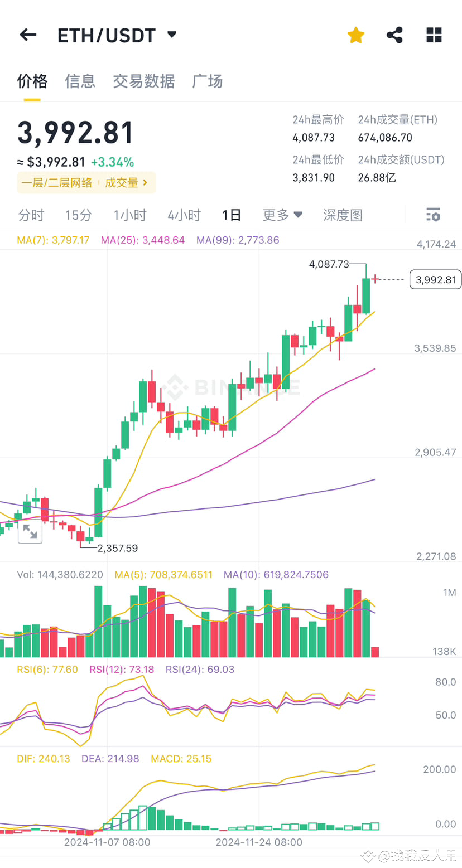Open the share options icon
Screen dimensions: 462x868
(x=394, y=35)
